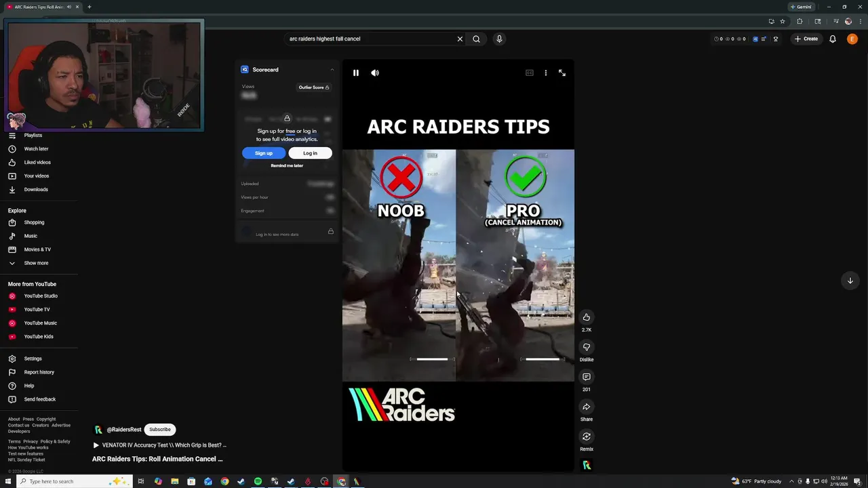
Task: Open the weather widget '63°F Partly cloudy'
Action: pyautogui.click(x=756, y=481)
